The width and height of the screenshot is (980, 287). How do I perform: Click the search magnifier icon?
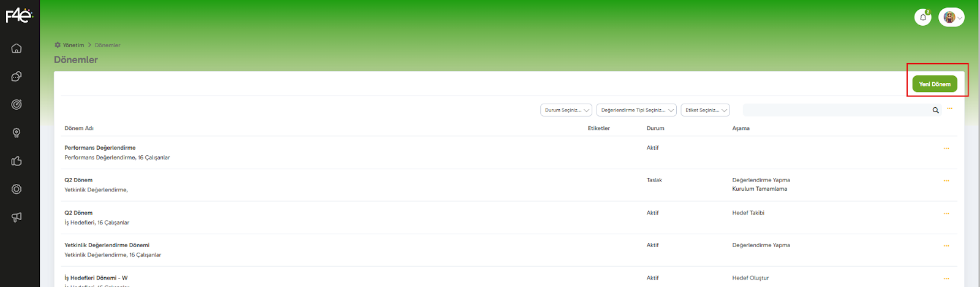coord(935,110)
